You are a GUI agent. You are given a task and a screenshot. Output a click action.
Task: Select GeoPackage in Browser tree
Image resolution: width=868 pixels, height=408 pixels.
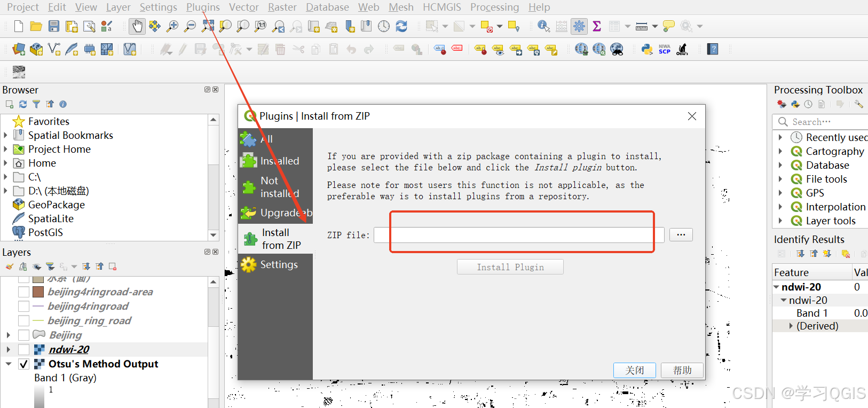point(57,205)
